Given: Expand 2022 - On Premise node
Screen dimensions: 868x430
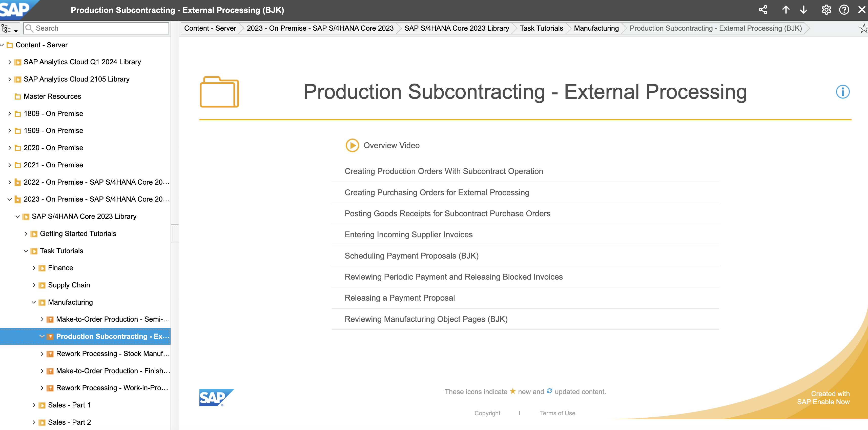Looking at the screenshot, I should 9,182.
